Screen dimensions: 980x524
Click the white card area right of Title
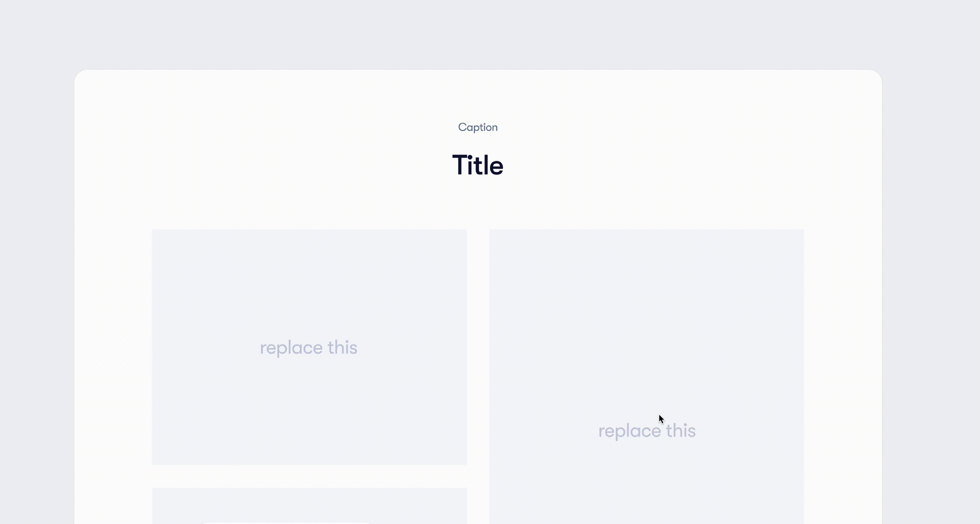point(685,166)
